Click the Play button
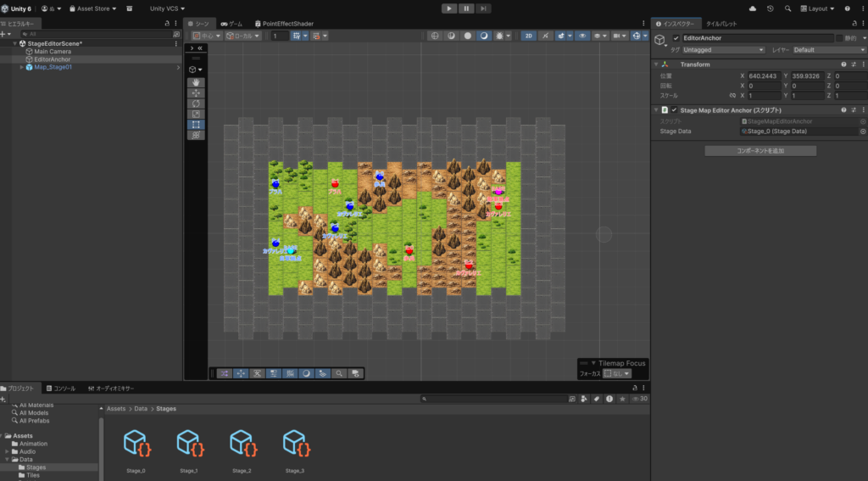The width and height of the screenshot is (868, 481). click(x=449, y=8)
